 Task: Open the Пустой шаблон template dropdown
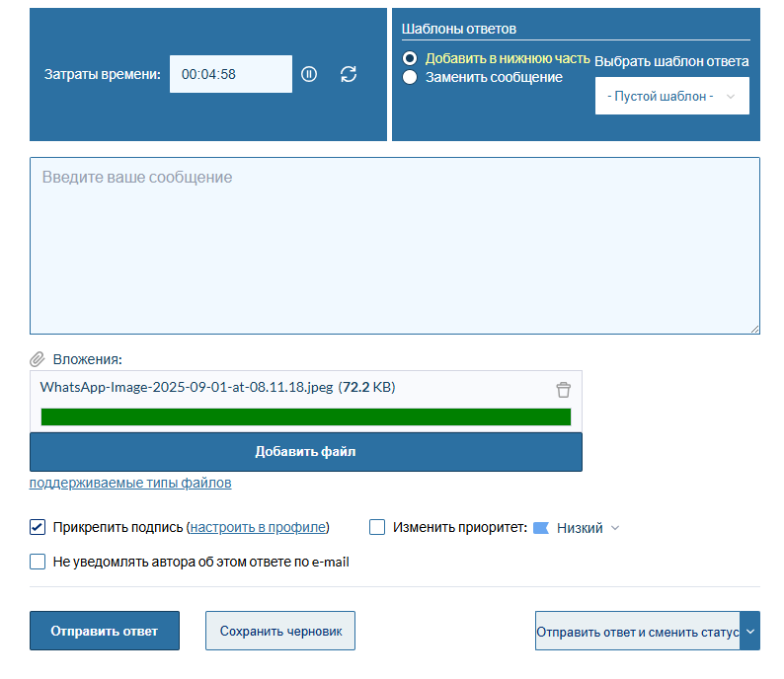(x=671, y=97)
